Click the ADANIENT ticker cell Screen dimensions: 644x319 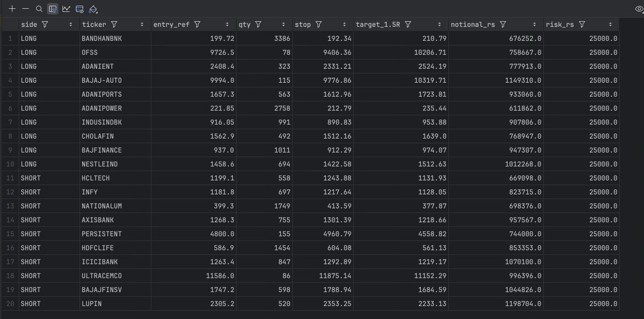pyautogui.click(x=114, y=67)
